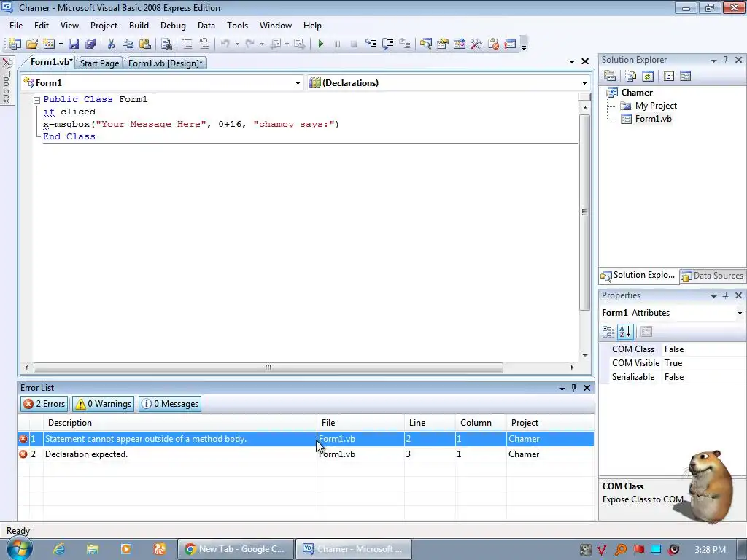Screen dimensions: 747x560
Task: Sort errors by the Line column header
Action: tap(430, 423)
